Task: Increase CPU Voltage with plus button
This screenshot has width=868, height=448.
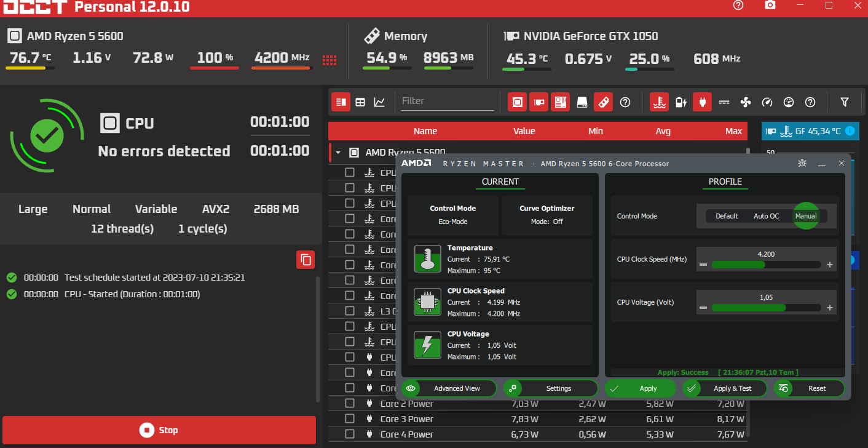Action: [x=829, y=308]
